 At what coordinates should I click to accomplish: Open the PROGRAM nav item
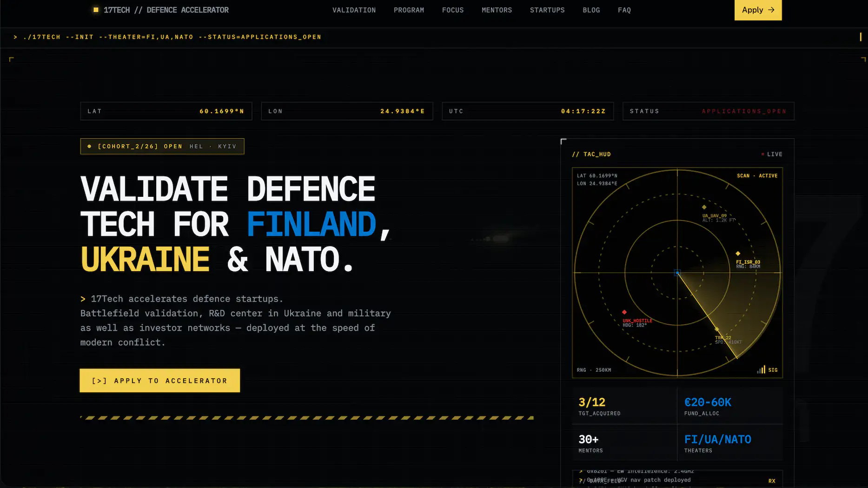click(x=409, y=10)
